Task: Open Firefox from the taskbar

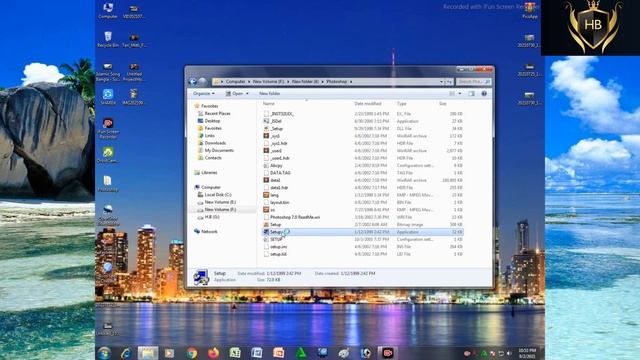Action: 213,353
